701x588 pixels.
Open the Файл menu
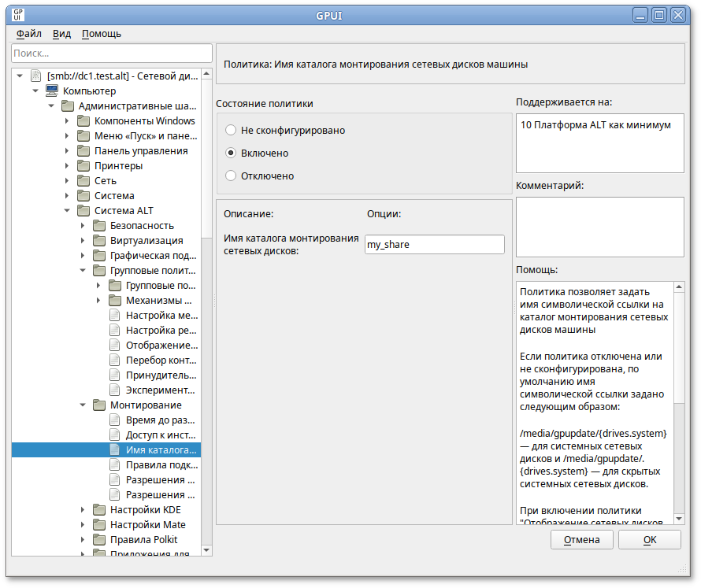[x=29, y=34]
